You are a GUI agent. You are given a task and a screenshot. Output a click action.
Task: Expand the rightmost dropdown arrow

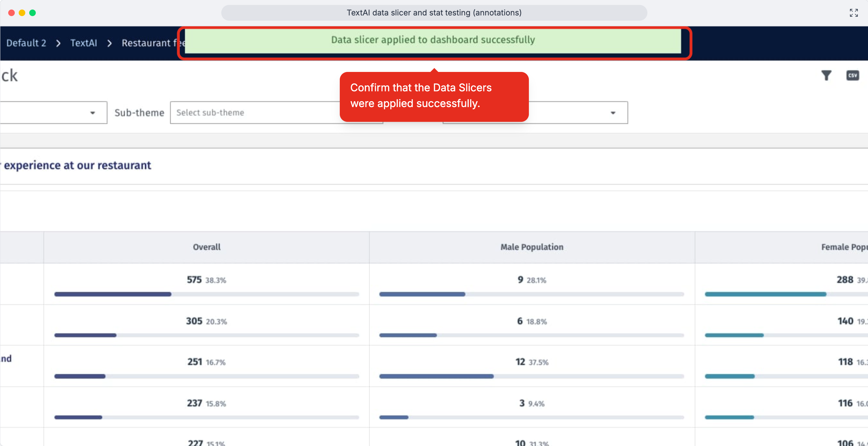coord(613,113)
